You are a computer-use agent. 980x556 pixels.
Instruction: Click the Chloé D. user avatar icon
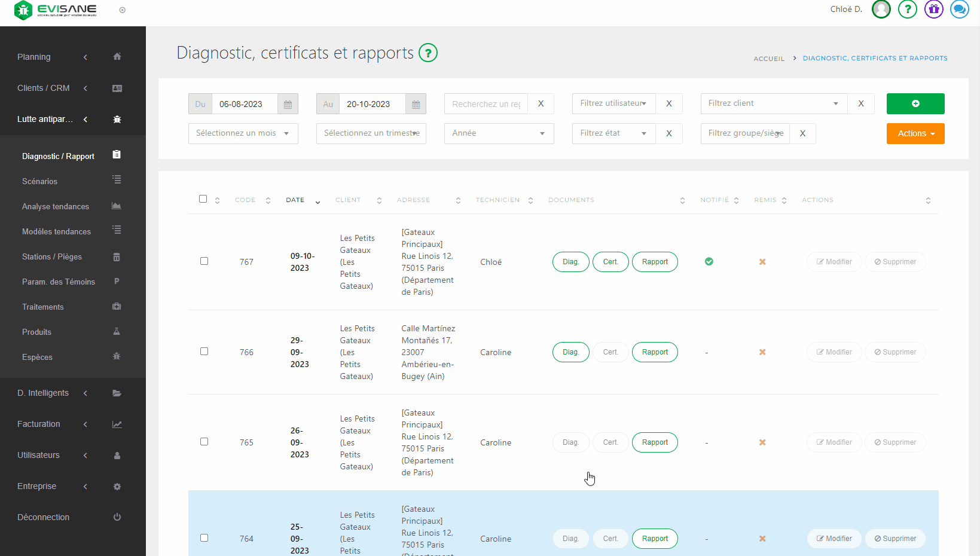coord(881,10)
